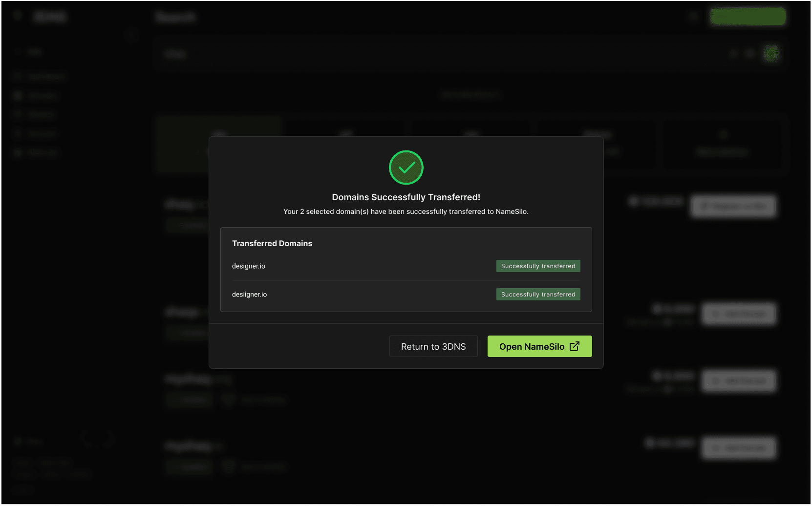Focus the blurred search input behind the dialog
Image resolution: width=812 pixels, height=506 pixels.
point(440,54)
